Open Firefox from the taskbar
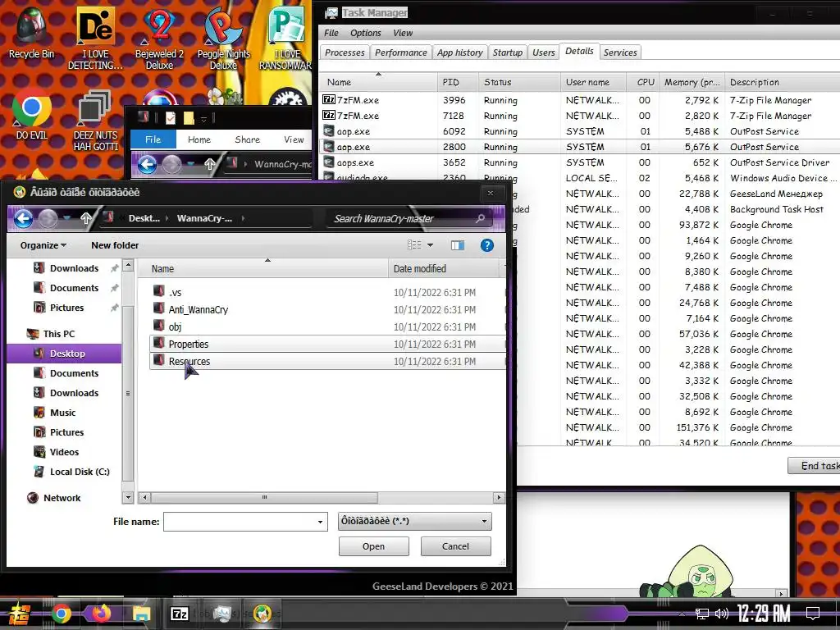The height and width of the screenshot is (630, 840). pyautogui.click(x=101, y=614)
